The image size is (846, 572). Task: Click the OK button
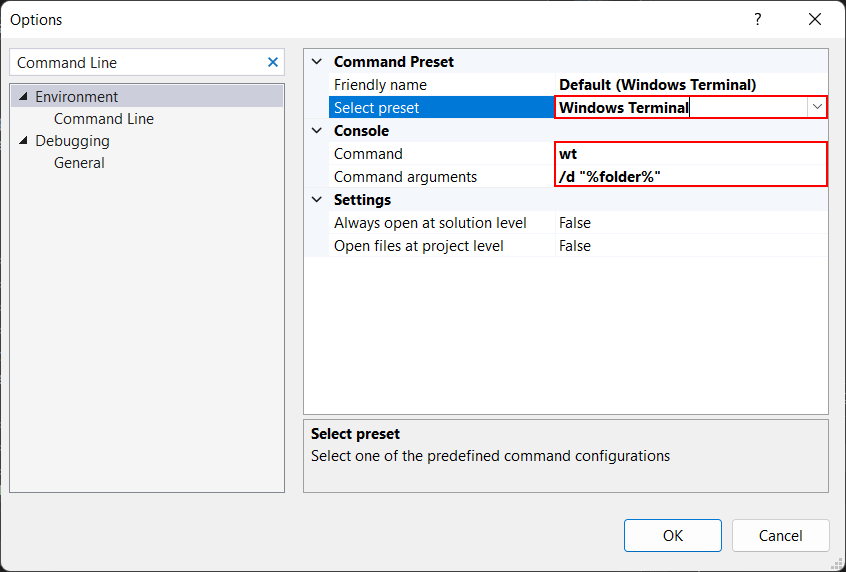click(673, 535)
